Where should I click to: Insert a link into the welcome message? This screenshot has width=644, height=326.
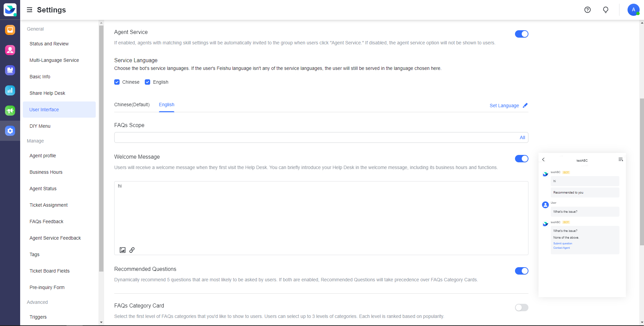click(x=132, y=250)
